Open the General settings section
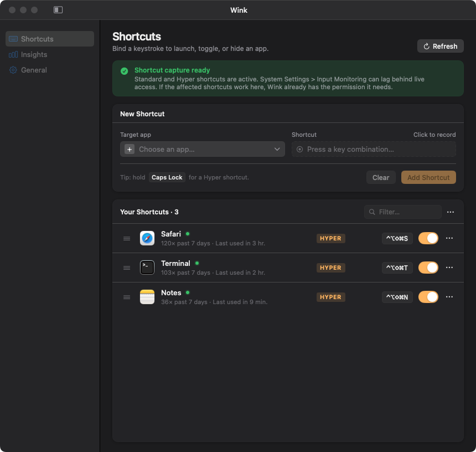The image size is (476, 452). click(50, 70)
